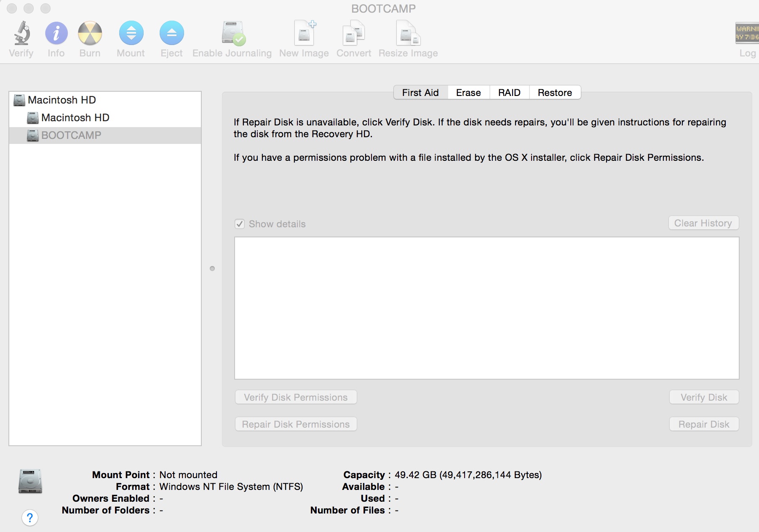The width and height of the screenshot is (759, 532).
Task: Click the Eject toolbar icon
Action: point(172,33)
